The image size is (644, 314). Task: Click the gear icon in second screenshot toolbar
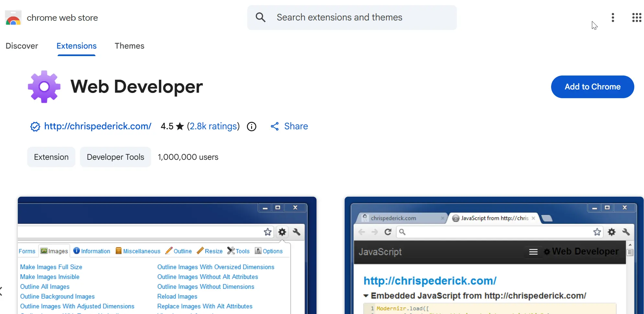611,232
